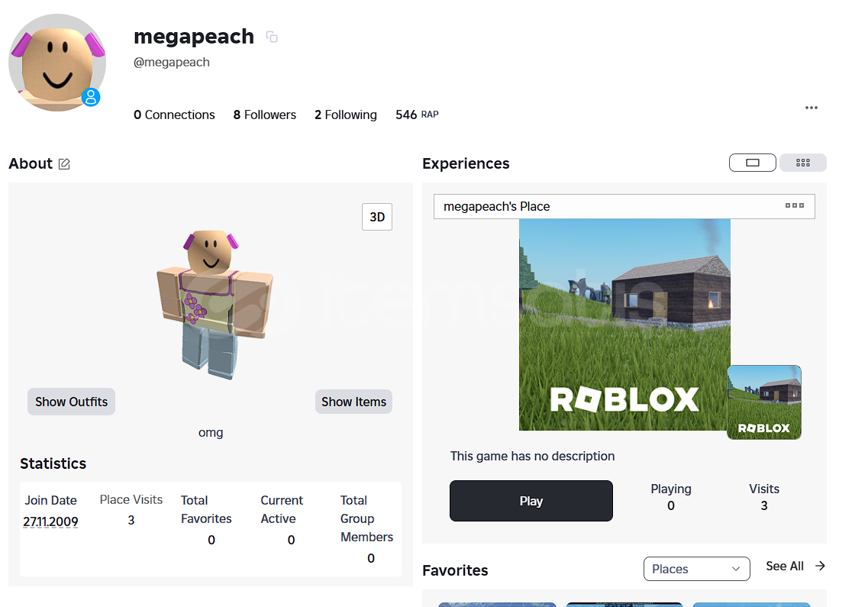Image resolution: width=868 pixels, height=607 pixels.
Task: Open the 8 Followers list
Action: click(265, 115)
